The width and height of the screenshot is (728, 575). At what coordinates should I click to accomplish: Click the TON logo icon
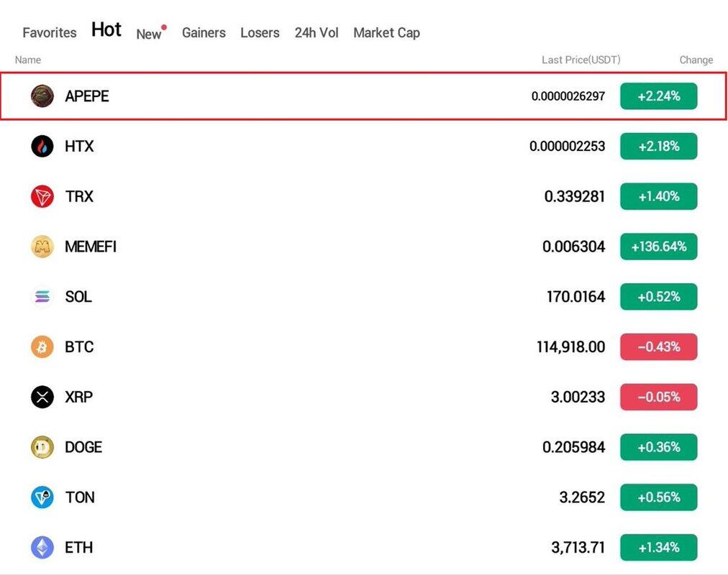42,497
